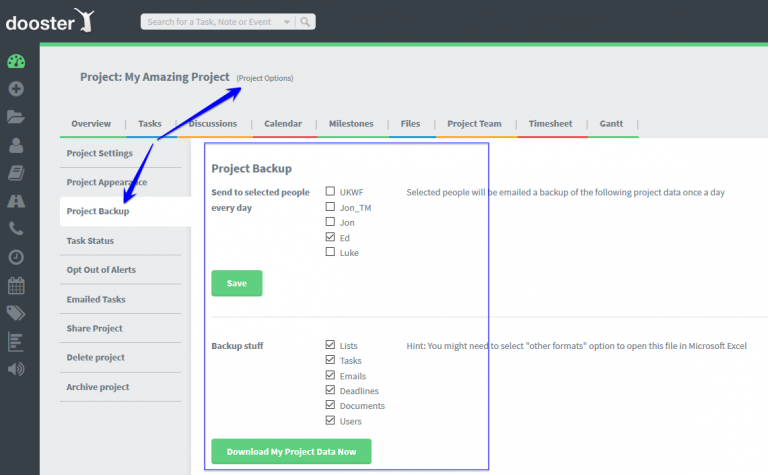The width and height of the screenshot is (768, 475).
Task: Uncheck the Ed recipient checkbox
Action: tap(330, 237)
